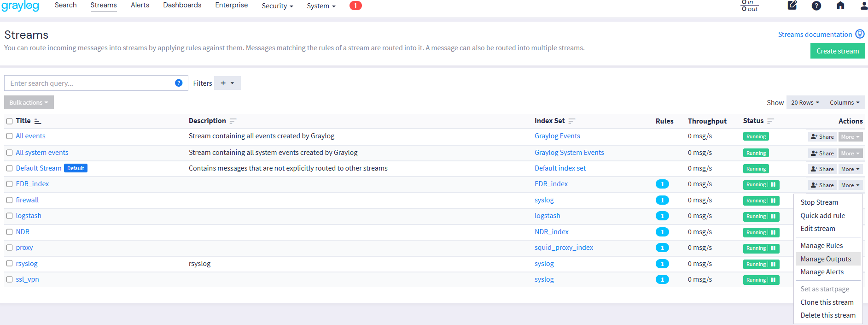Select Clone this stream menu entry
This screenshot has width=868, height=325.
click(x=827, y=302)
